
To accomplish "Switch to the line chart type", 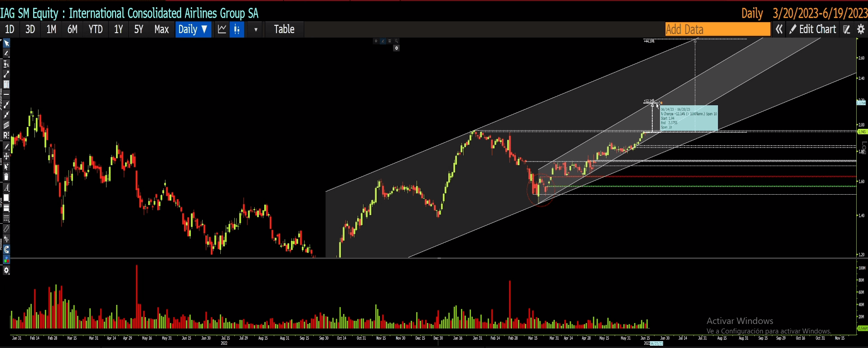I will coord(222,29).
